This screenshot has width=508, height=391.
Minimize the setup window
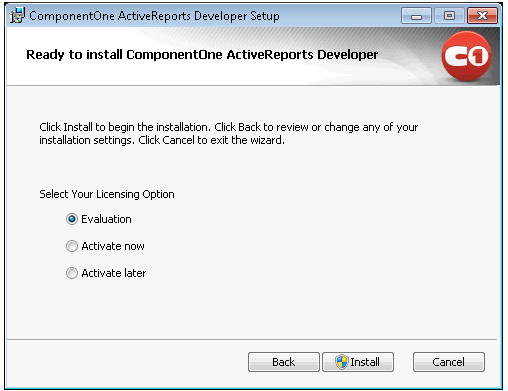416,16
